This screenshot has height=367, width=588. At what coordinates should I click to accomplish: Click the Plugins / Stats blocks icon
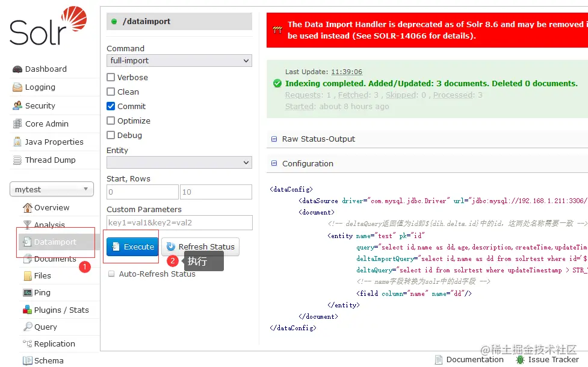pyautogui.click(x=27, y=310)
